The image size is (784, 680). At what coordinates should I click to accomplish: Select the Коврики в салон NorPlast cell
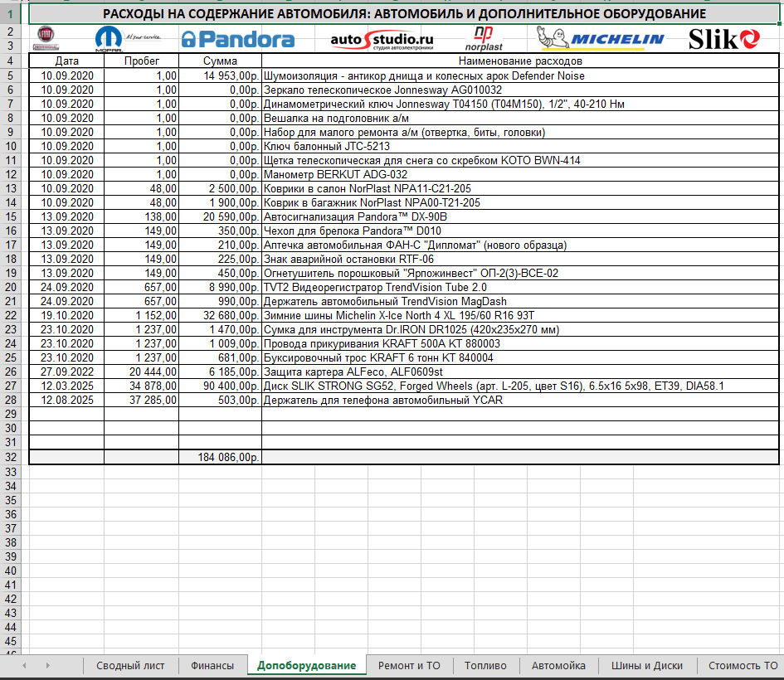coord(520,189)
